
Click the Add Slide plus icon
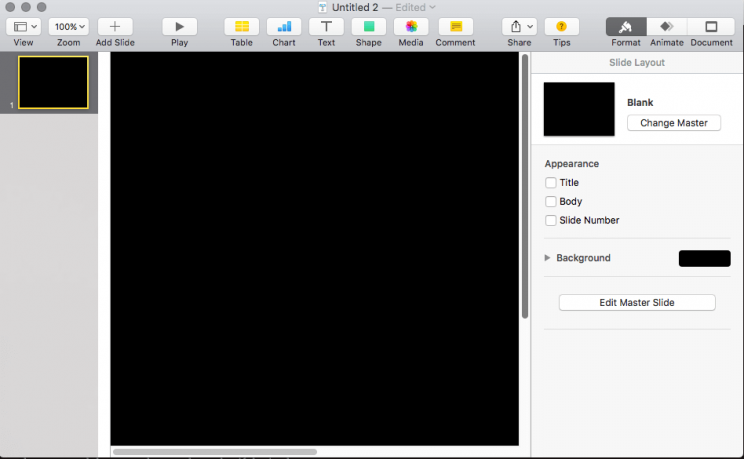(115, 27)
